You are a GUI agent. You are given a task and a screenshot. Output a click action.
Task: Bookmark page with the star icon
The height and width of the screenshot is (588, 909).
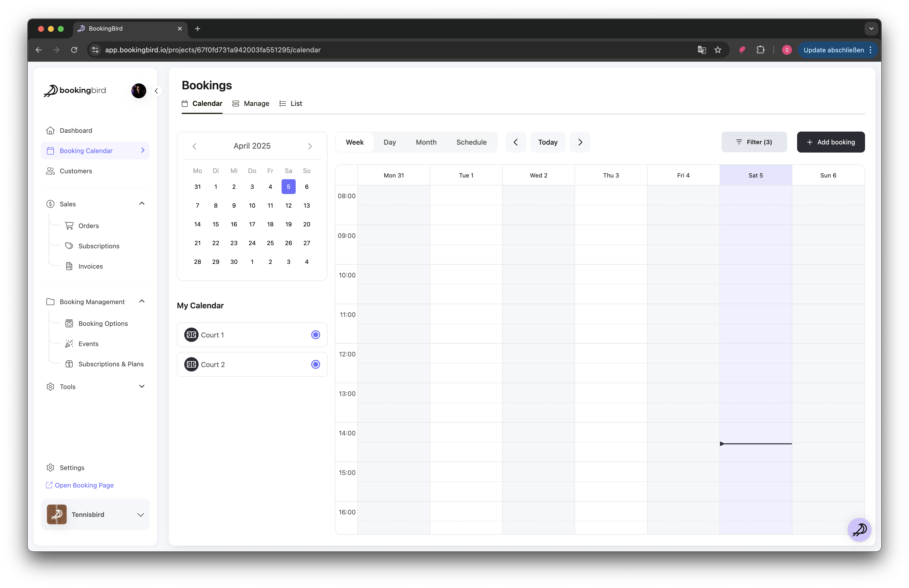pyautogui.click(x=718, y=50)
